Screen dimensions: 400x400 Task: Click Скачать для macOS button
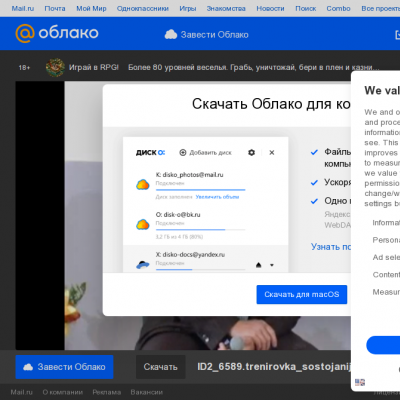tap(302, 294)
